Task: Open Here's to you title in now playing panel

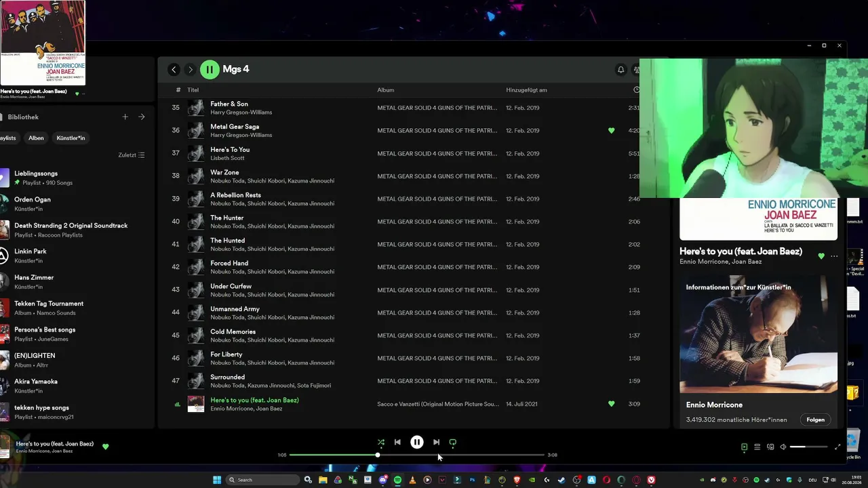Action: pos(741,251)
